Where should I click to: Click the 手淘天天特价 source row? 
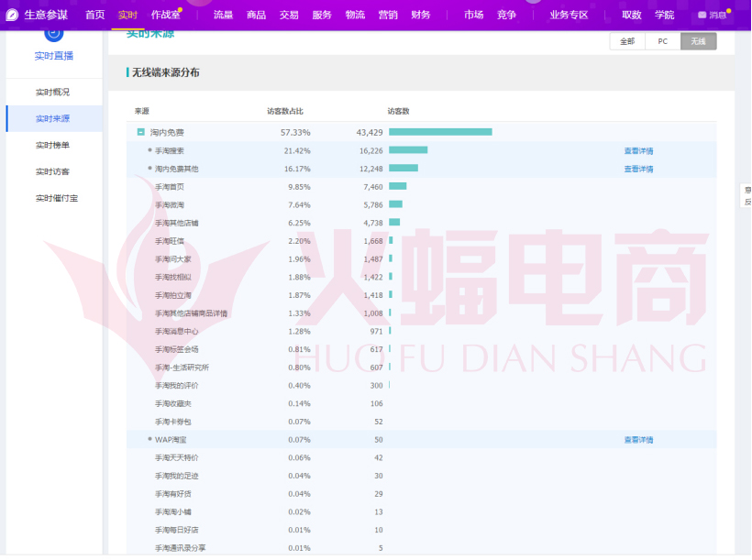click(x=422, y=458)
